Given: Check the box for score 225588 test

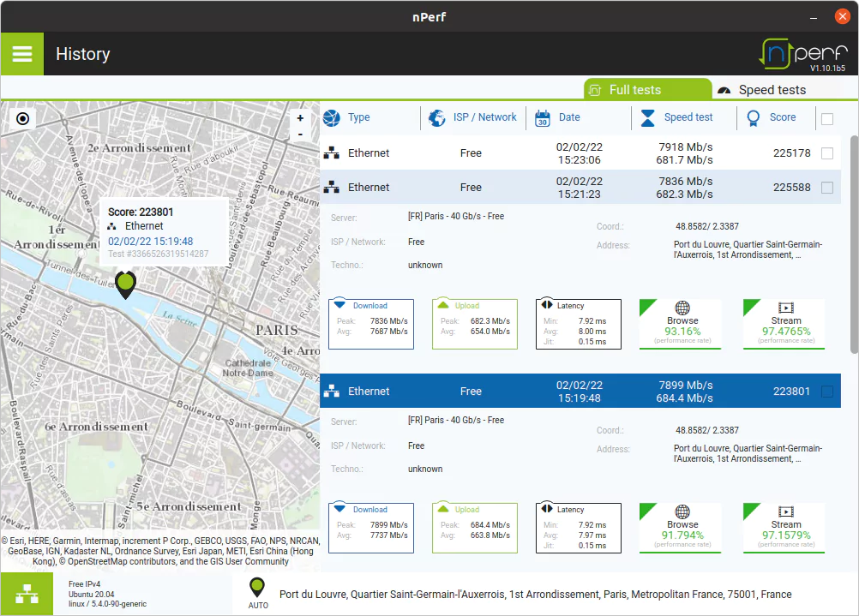Looking at the screenshot, I should pos(827,188).
